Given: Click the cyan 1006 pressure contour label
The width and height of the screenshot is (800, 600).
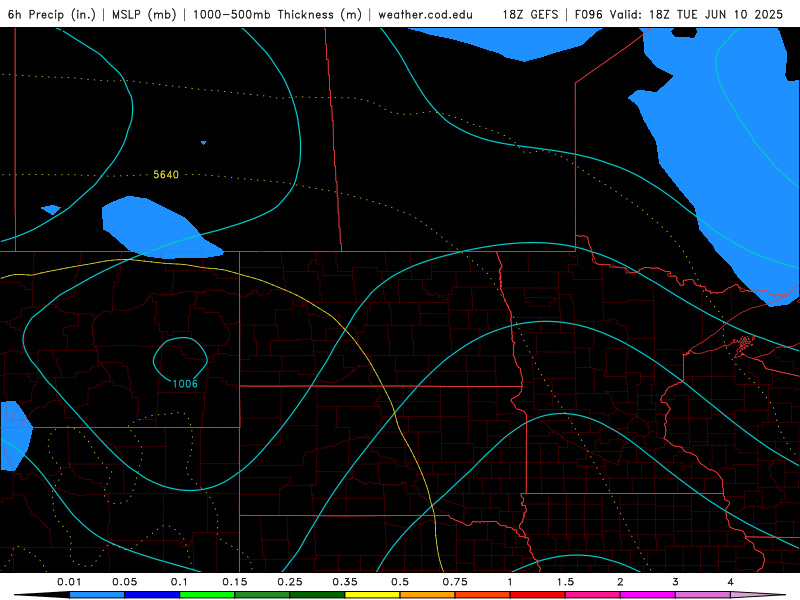Looking at the screenshot, I should pyautogui.click(x=185, y=384).
